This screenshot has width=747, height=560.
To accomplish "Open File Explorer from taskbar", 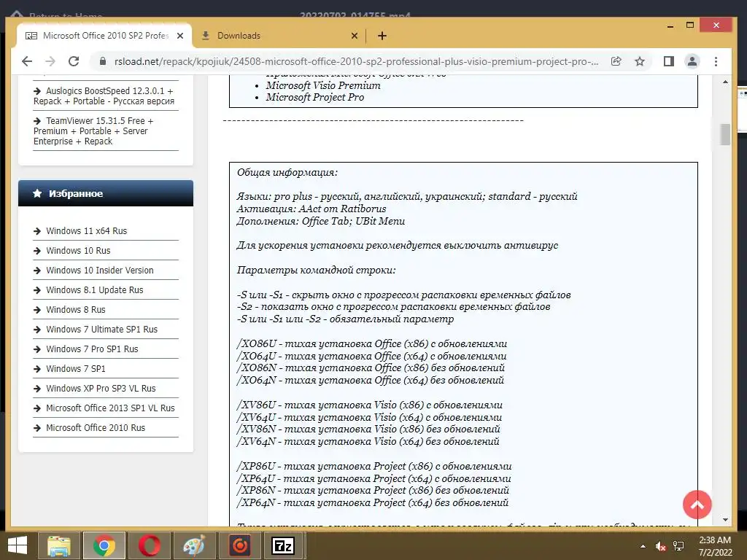I will (x=58, y=545).
